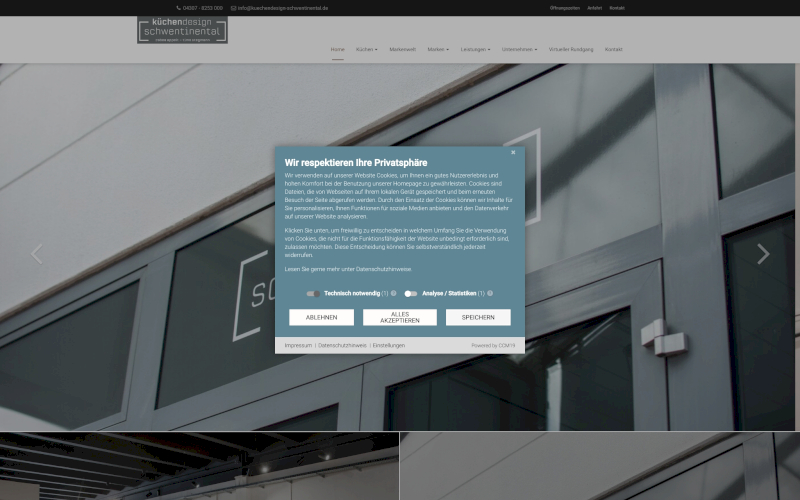Viewport: 800px width, 500px height.
Task: Open info icon next to Technisch notwendig
Action: [x=394, y=294]
